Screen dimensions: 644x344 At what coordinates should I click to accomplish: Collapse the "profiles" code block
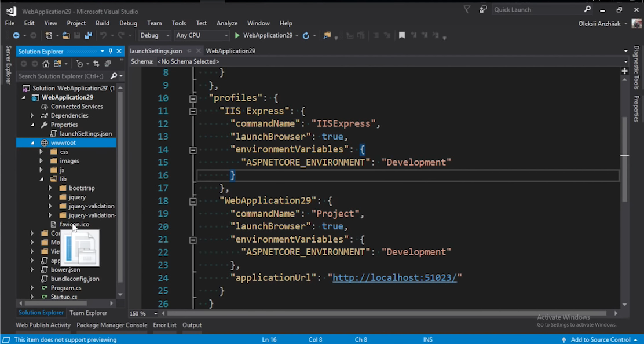coord(193,98)
